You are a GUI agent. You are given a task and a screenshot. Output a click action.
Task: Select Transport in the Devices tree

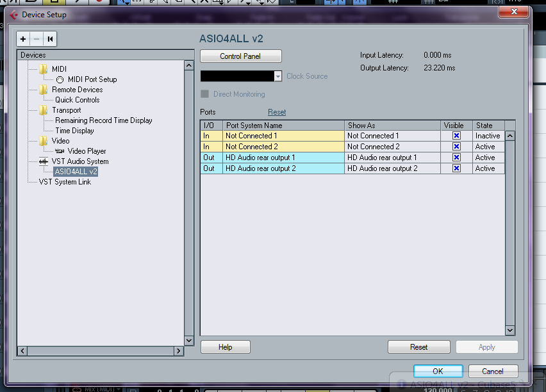tap(67, 110)
